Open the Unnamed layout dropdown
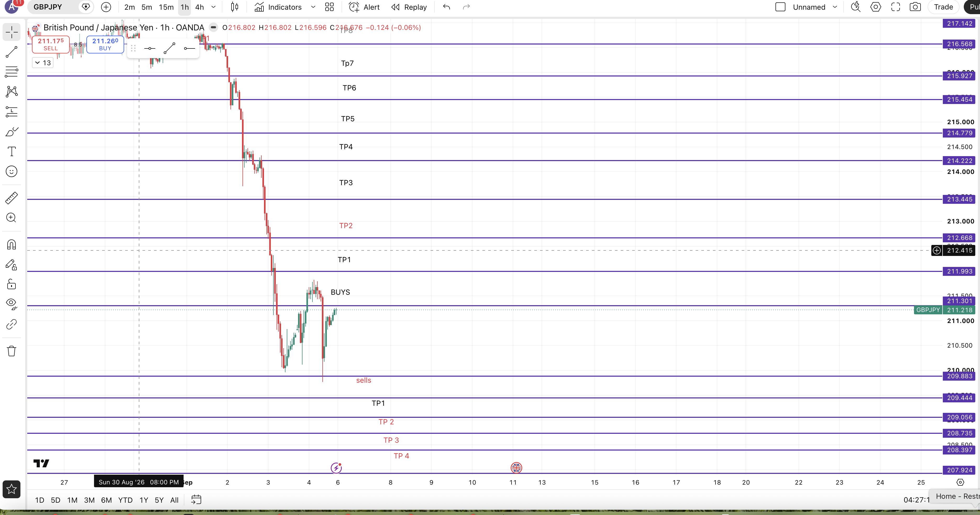The image size is (980, 515). click(815, 7)
